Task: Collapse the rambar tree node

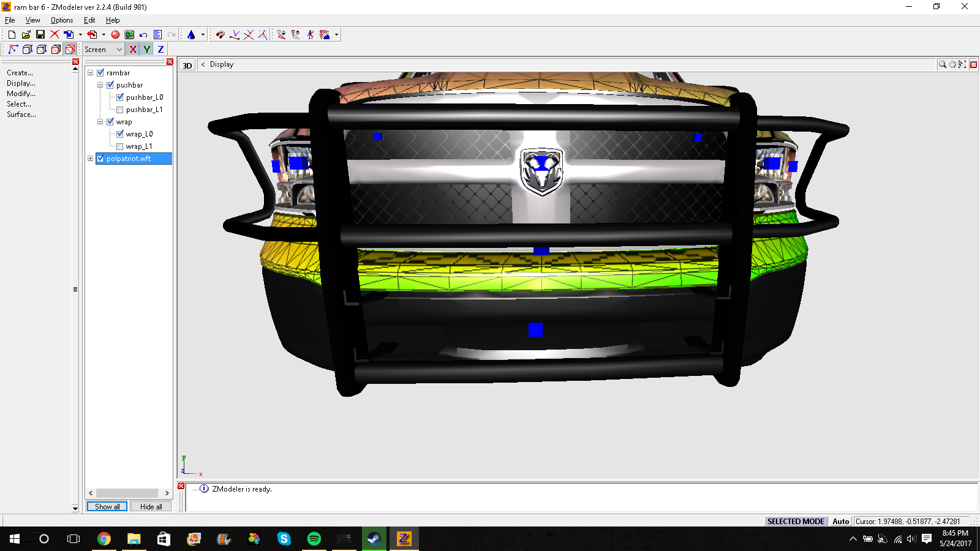Action: [91, 73]
